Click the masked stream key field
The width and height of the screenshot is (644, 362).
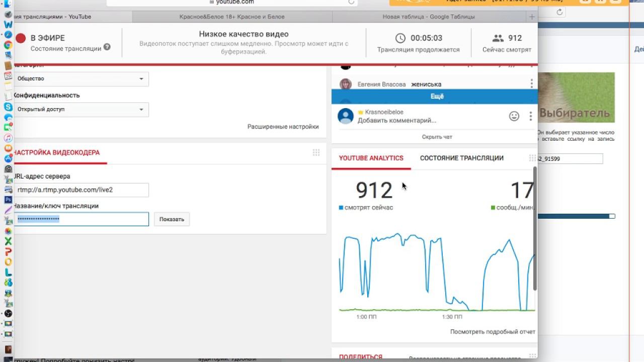[81, 219]
